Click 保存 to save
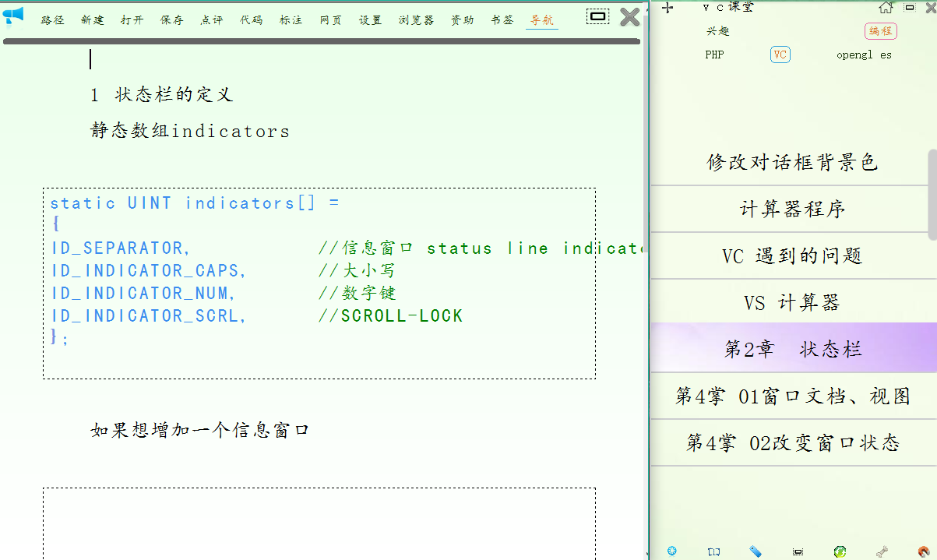Image resolution: width=937 pixels, height=560 pixels. tap(172, 20)
